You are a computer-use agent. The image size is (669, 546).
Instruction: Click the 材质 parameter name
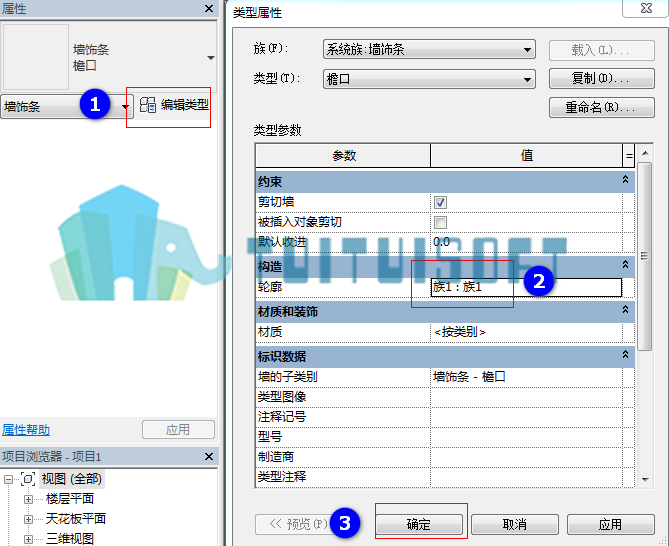[270, 332]
